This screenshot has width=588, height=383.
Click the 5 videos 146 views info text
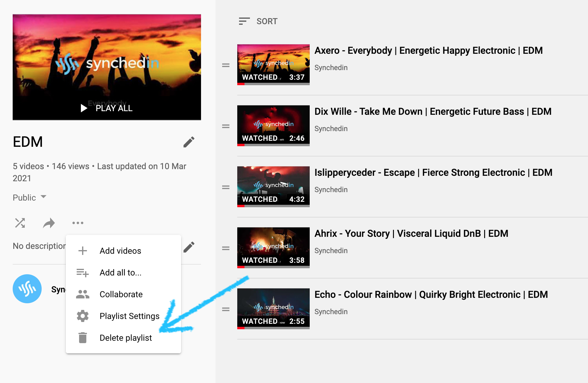click(x=100, y=172)
